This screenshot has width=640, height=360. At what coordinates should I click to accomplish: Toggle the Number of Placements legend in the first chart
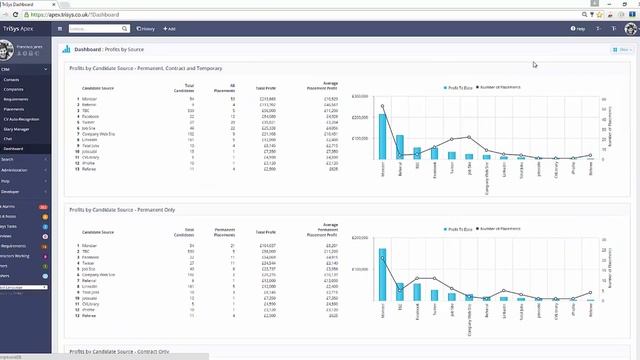coord(498,87)
